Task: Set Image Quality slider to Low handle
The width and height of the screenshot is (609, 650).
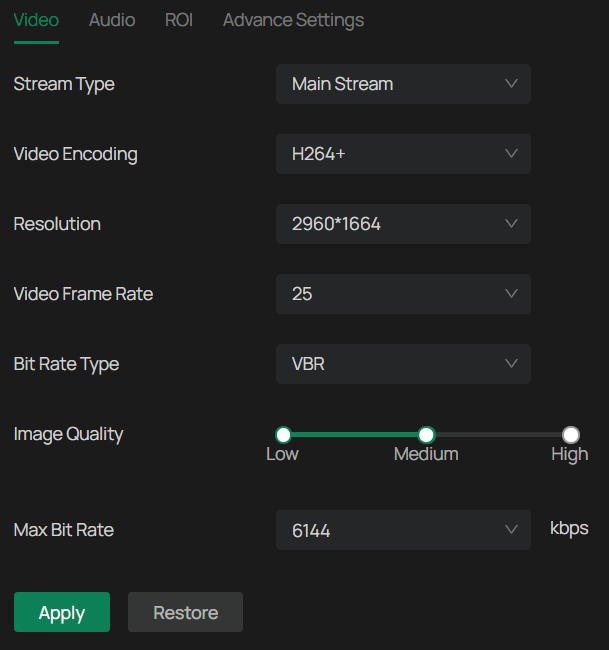Action: click(283, 435)
